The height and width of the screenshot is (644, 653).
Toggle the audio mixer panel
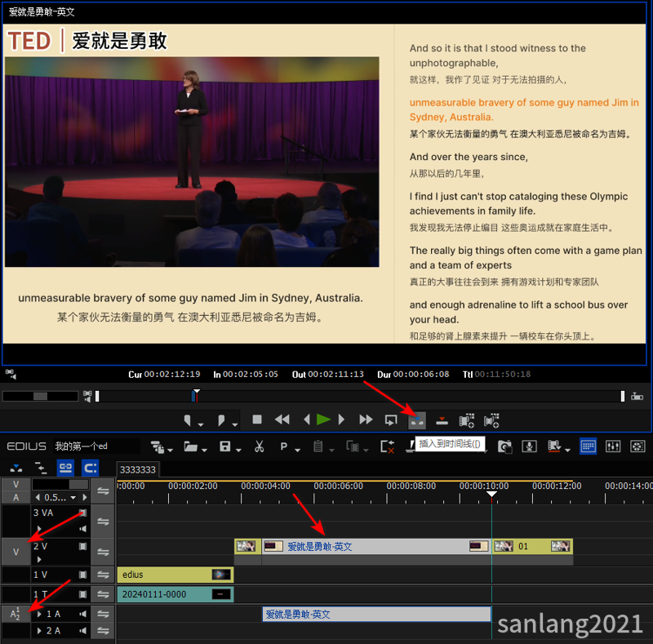pos(613,446)
